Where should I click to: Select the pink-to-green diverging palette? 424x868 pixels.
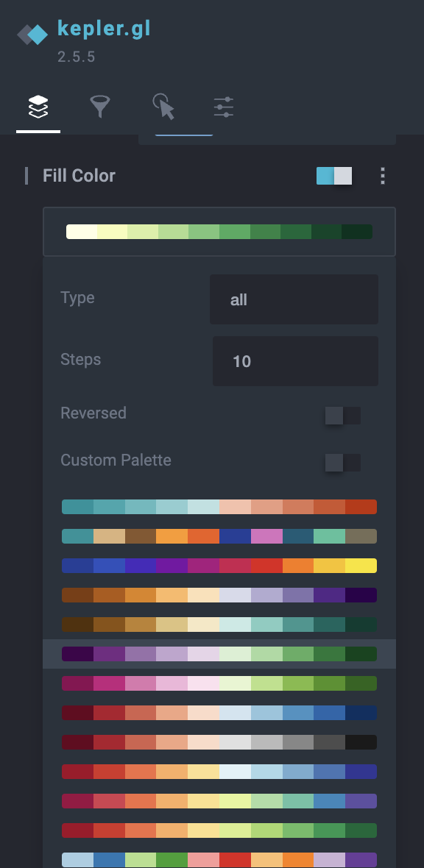click(x=219, y=683)
